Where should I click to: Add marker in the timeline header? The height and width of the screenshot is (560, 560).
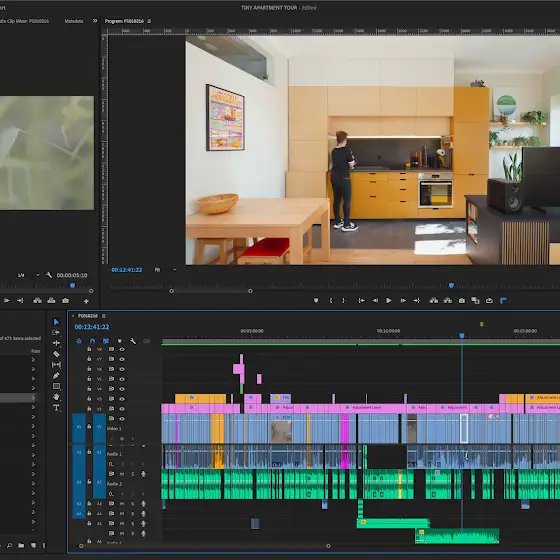point(120,341)
